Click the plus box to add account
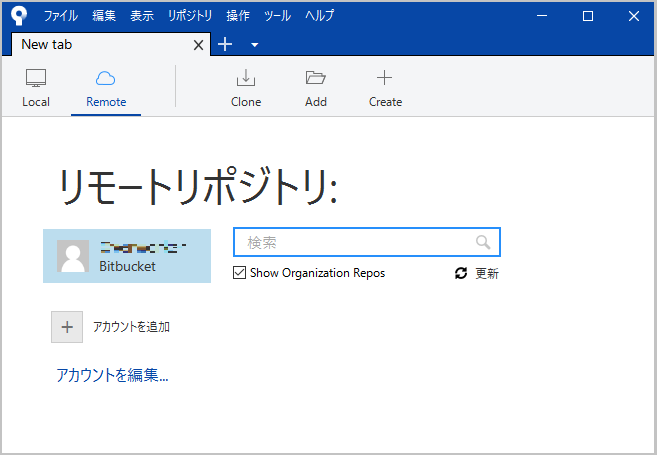Screen dimensions: 657x455 [67, 327]
